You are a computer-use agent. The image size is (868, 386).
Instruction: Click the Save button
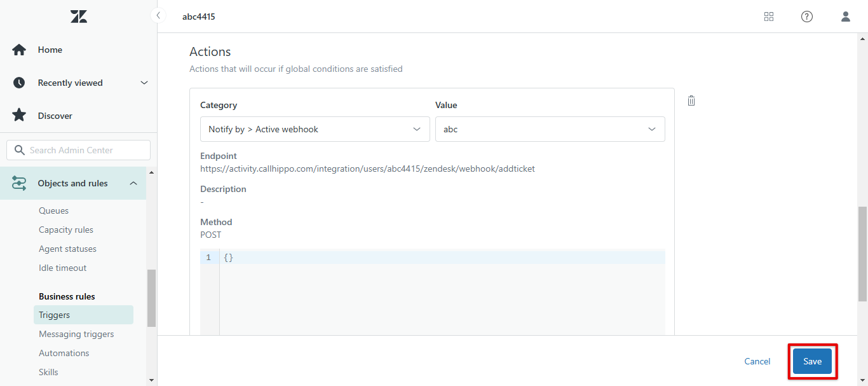(x=812, y=361)
